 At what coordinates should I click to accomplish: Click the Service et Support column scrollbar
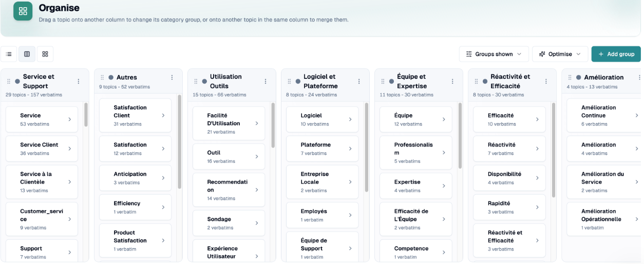click(86, 115)
